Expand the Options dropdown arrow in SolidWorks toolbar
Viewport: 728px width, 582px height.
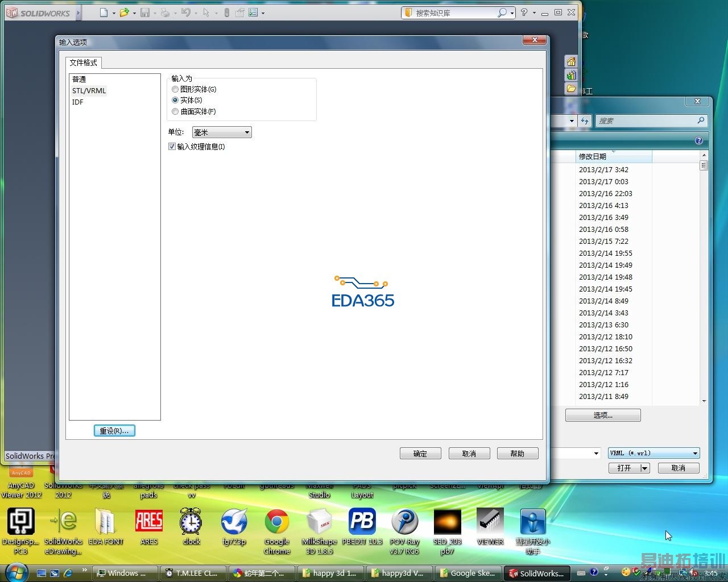point(263,13)
